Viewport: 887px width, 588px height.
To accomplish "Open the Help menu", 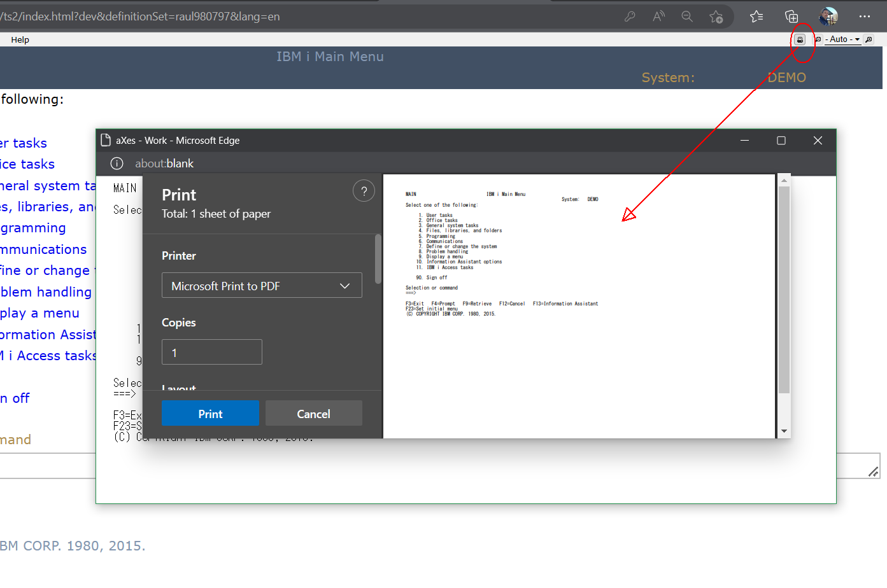I will (x=20, y=39).
